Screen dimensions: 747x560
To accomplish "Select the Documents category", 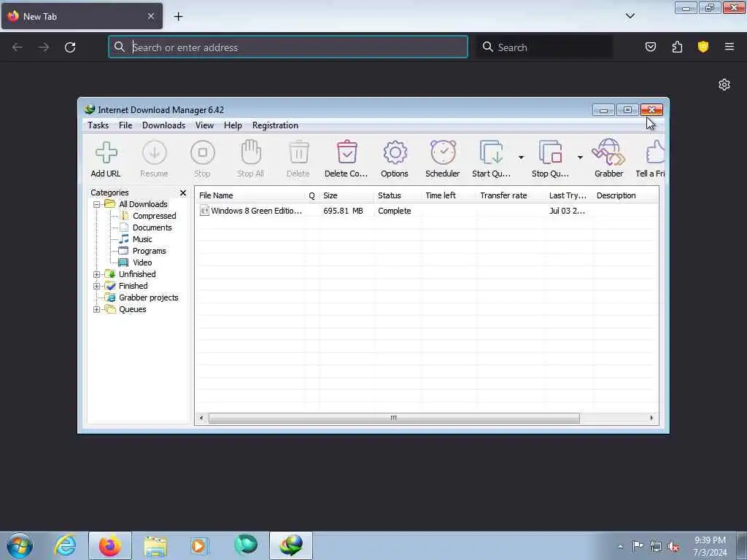I will coord(152,227).
